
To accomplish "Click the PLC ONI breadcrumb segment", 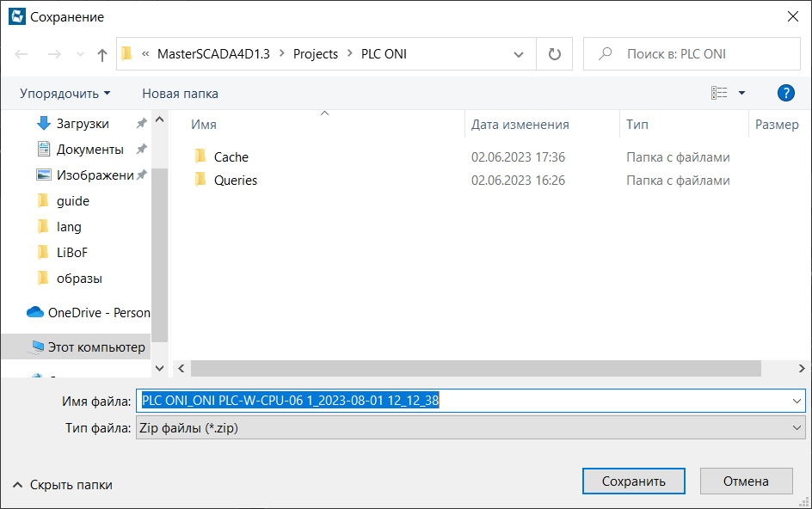I will 384,54.
